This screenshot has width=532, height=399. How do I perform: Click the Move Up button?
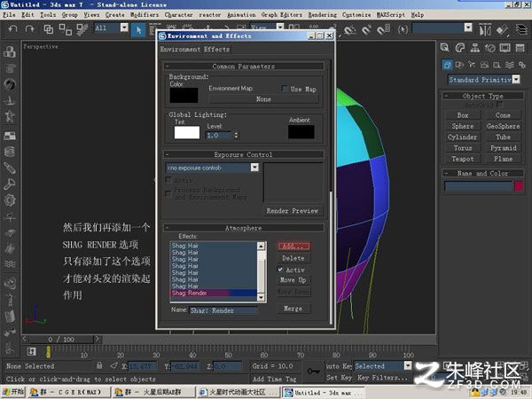click(x=293, y=280)
